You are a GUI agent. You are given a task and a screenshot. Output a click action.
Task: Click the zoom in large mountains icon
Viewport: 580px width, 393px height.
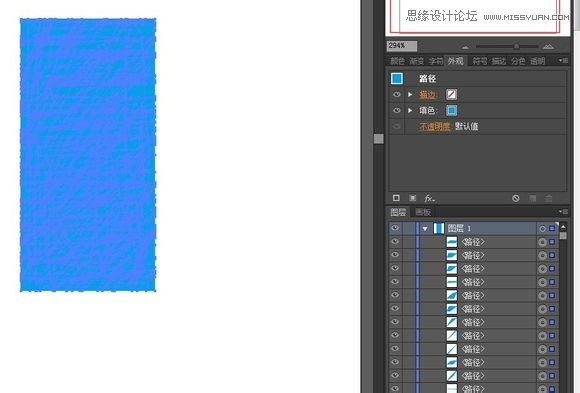[548, 46]
